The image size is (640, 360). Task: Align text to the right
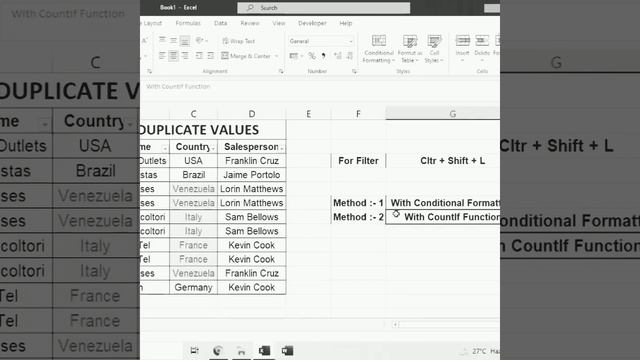(185, 56)
